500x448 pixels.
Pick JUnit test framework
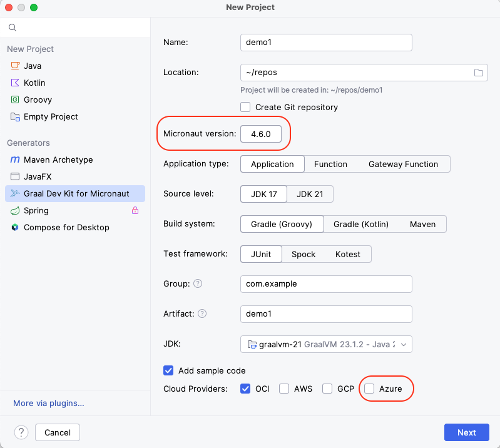click(261, 254)
